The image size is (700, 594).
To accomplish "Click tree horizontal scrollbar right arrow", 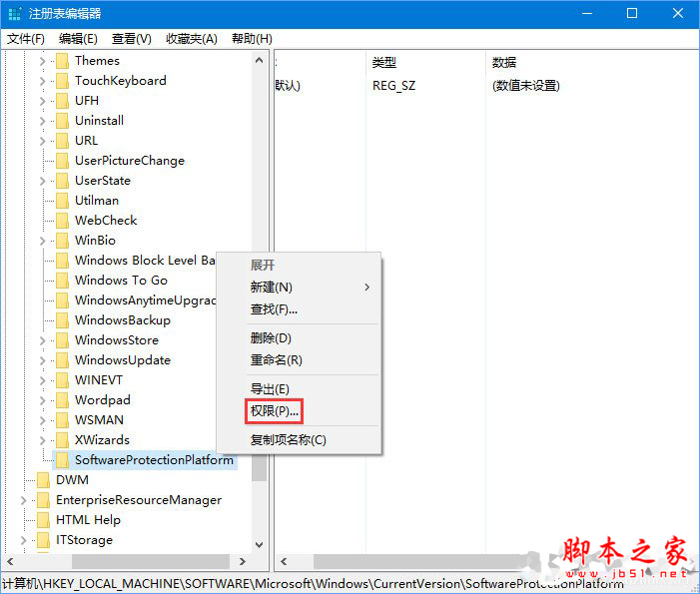I will pos(243,561).
